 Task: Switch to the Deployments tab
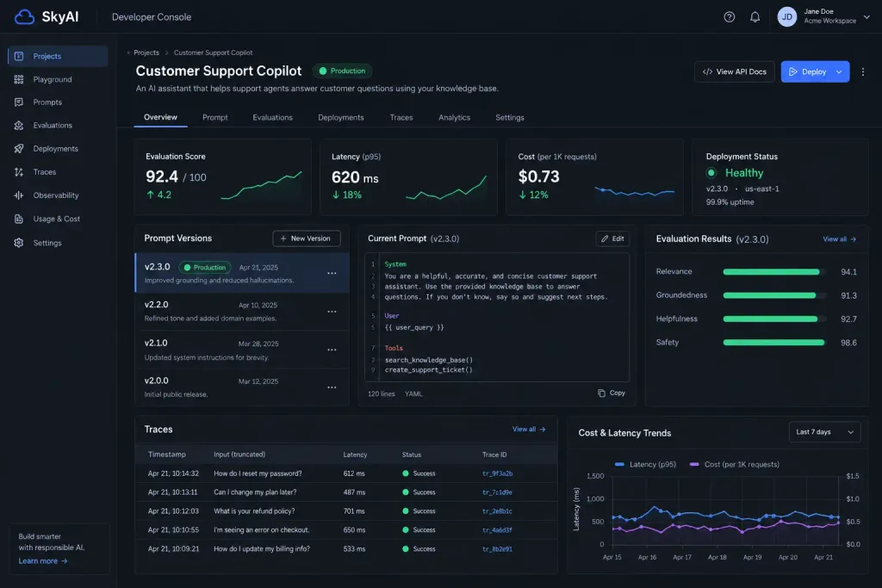341,117
